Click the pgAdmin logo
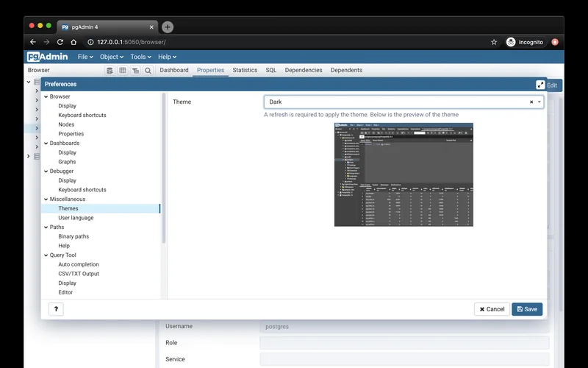The width and height of the screenshot is (588, 368). tap(48, 57)
